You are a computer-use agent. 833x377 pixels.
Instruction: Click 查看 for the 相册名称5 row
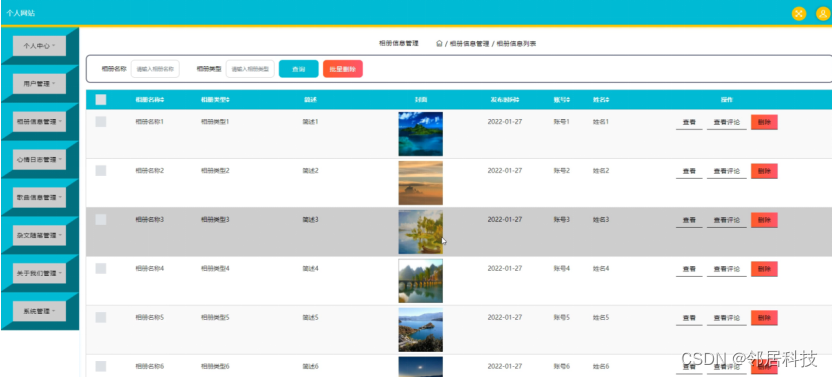pos(689,318)
